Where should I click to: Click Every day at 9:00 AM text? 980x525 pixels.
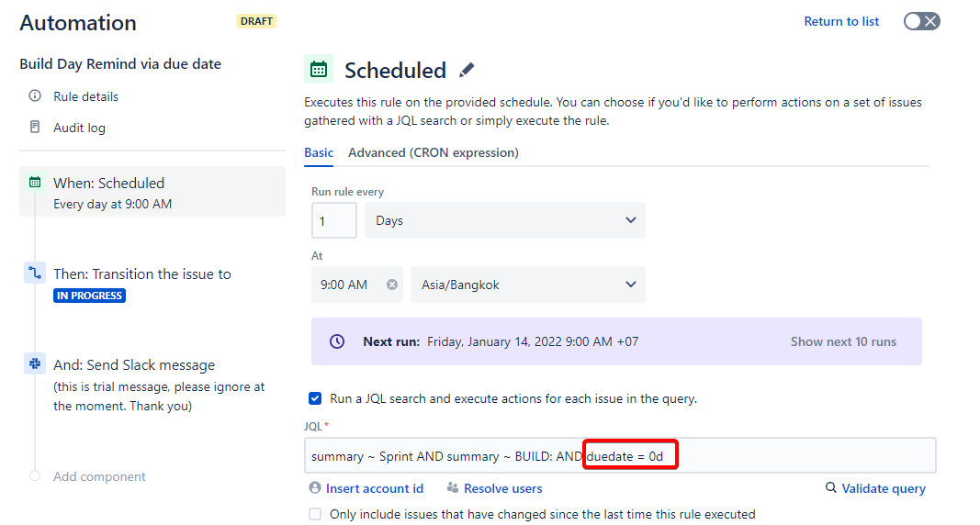pos(112,204)
